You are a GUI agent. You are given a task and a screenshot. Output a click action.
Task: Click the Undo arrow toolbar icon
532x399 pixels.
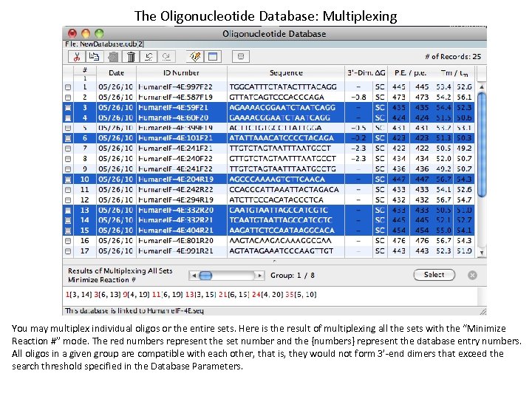[x=149, y=57]
